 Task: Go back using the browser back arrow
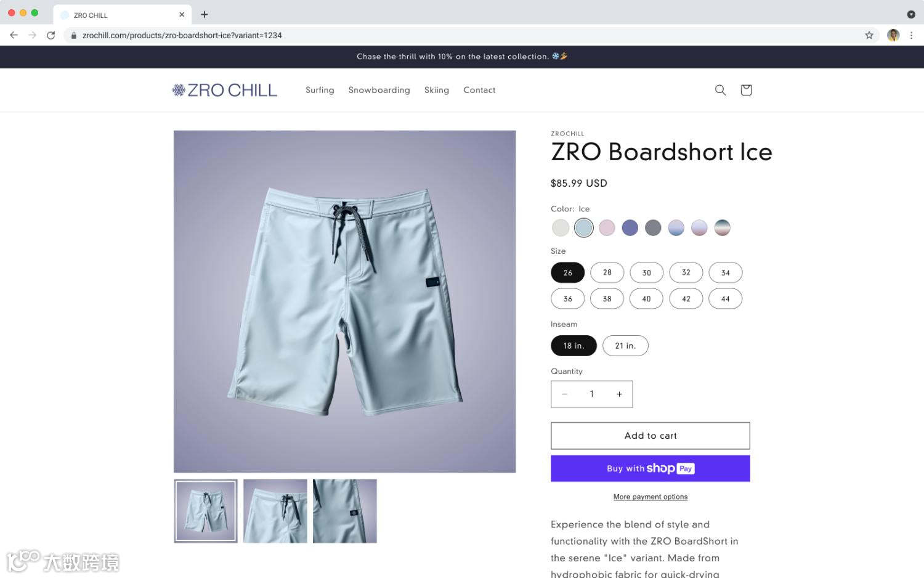[x=14, y=35]
